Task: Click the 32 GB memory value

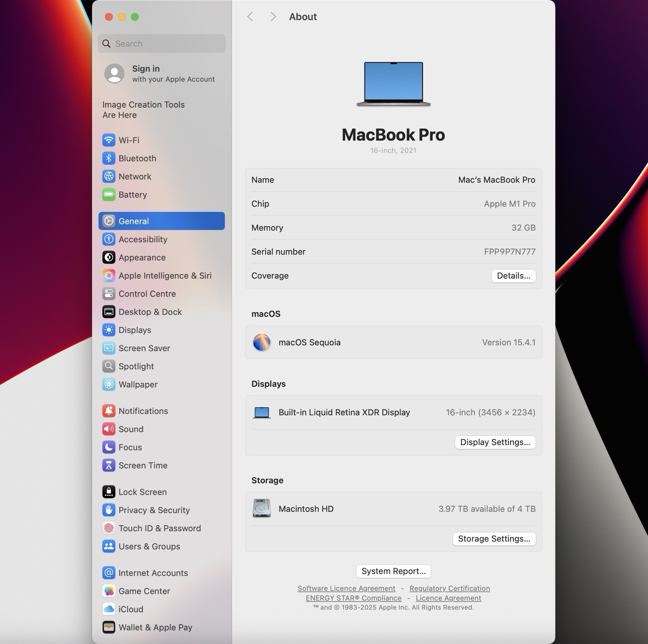Action: [523, 228]
